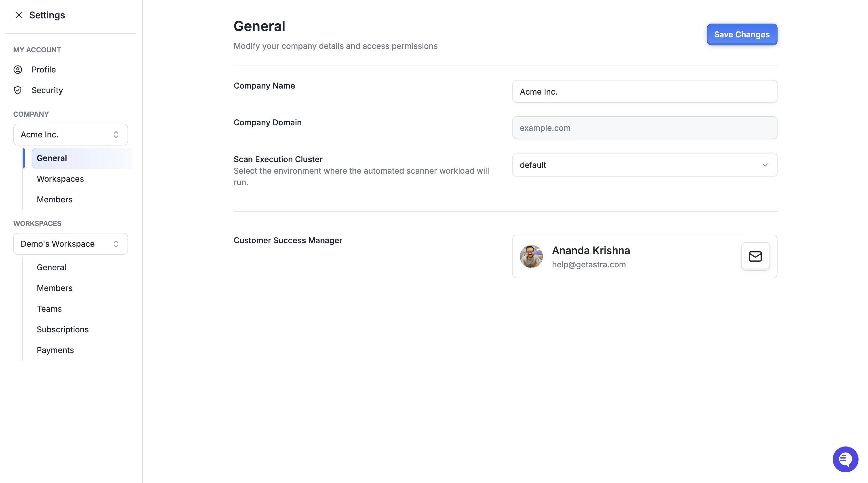The height and width of the screenshot is (483, 868).
Task: Expand the Demo's Workspace selector
Action: point(70,244)
